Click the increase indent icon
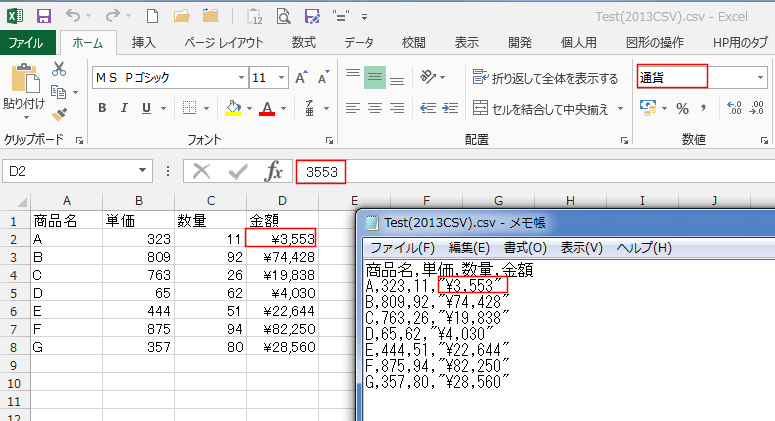Image resolution: width=775 pixels, height=421 pixels. click(450, 108)
